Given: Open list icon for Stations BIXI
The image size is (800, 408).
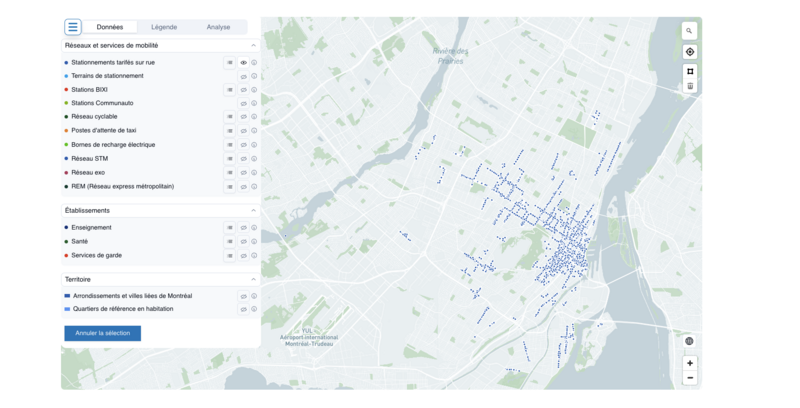Looking at the screenshot, I should [229, 90].
